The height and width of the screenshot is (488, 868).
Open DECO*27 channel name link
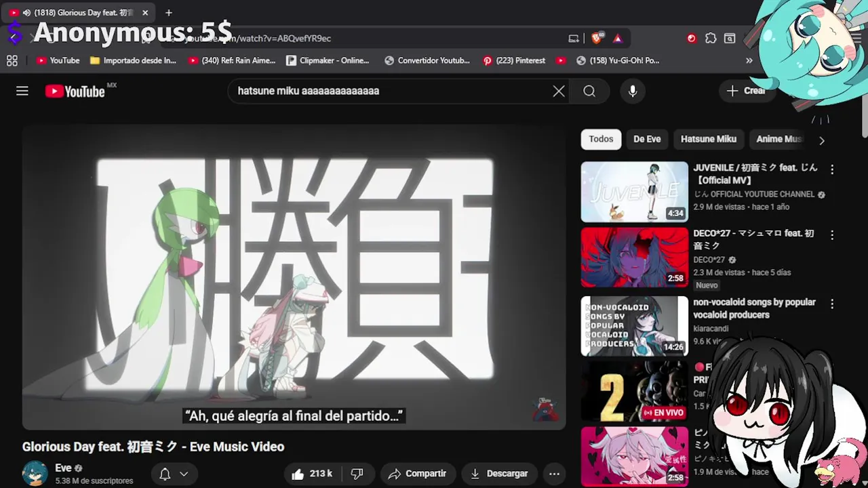709,260
